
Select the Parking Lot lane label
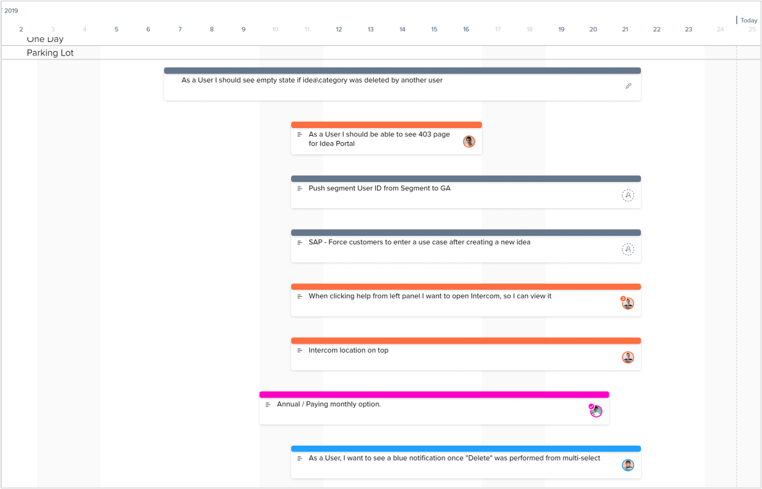pos(50,53)
